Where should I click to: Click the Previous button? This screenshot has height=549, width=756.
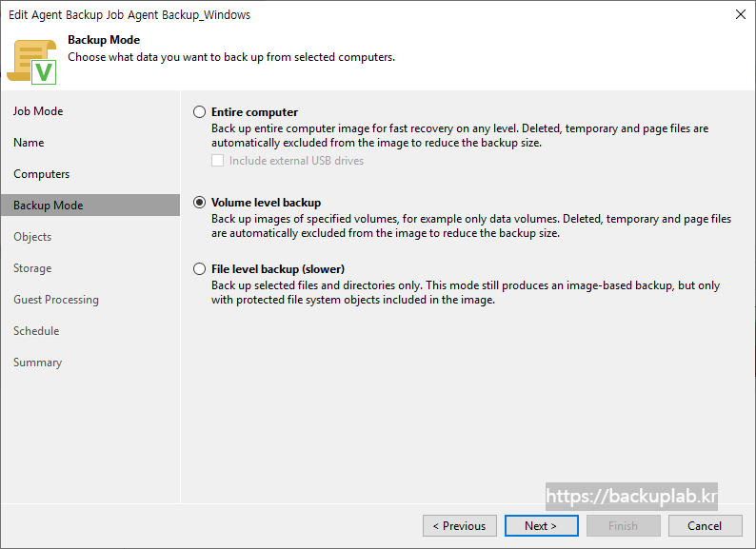pos(460,526)
